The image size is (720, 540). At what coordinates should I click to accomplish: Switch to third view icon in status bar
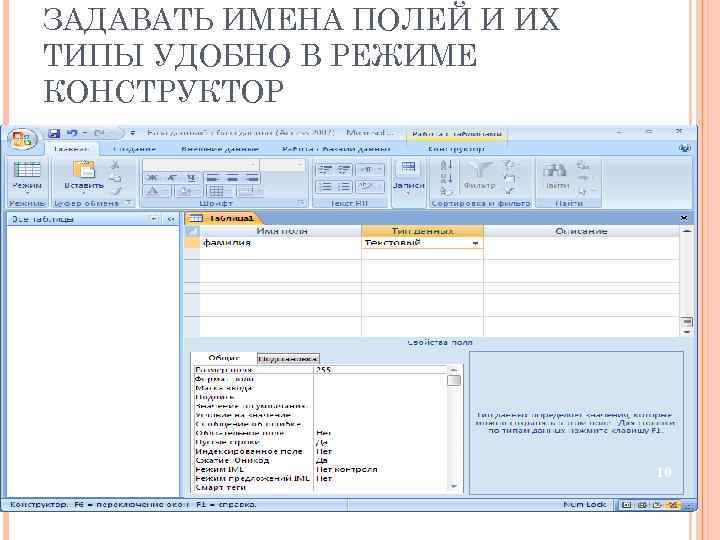(x=657, y=505)
